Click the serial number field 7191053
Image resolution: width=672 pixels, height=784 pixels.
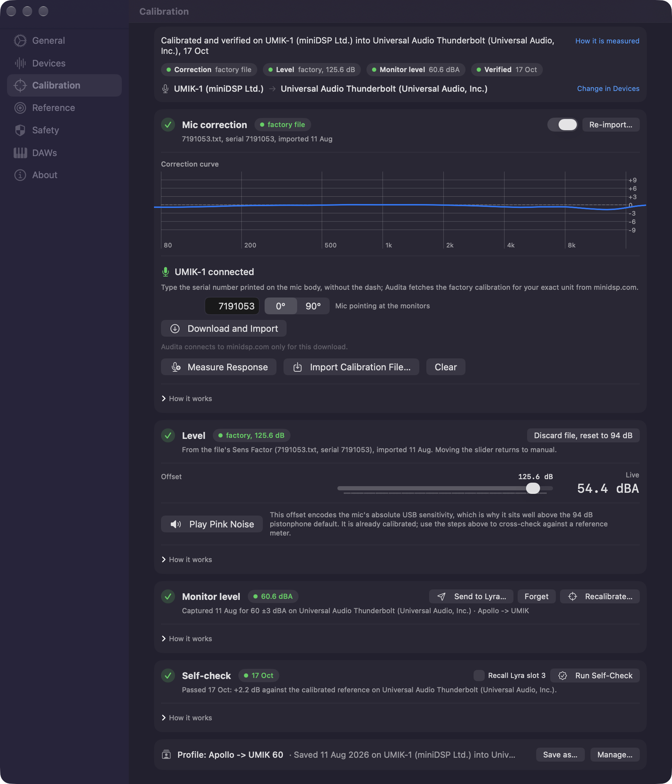[232, 306]
